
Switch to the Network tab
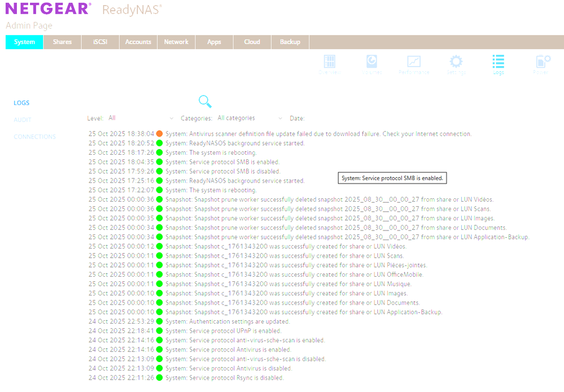176,42
